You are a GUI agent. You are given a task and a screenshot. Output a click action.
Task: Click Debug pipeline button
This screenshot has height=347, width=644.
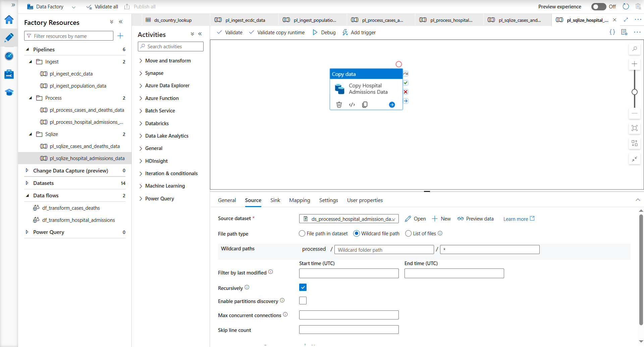pos(324,33)
